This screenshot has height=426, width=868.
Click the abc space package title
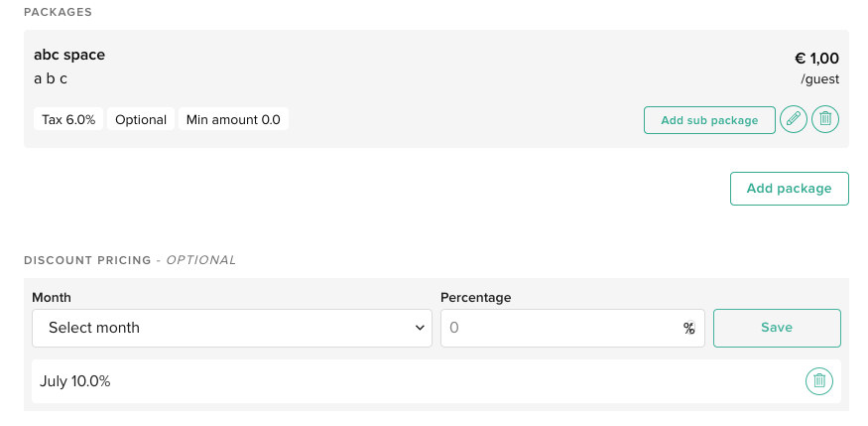click(69, 55)
